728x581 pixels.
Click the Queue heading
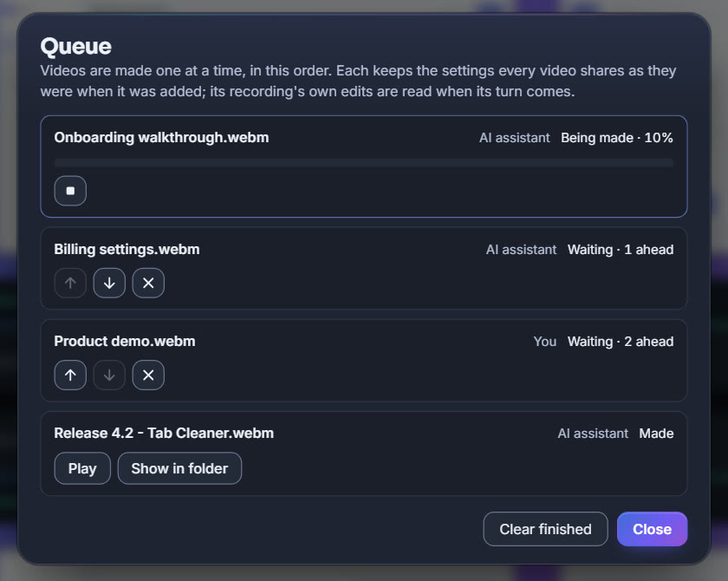coord(75,47)
